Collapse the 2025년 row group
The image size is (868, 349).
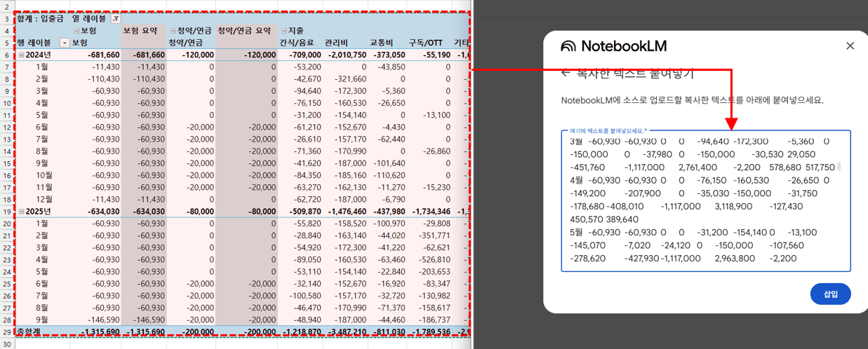point(21,211)
